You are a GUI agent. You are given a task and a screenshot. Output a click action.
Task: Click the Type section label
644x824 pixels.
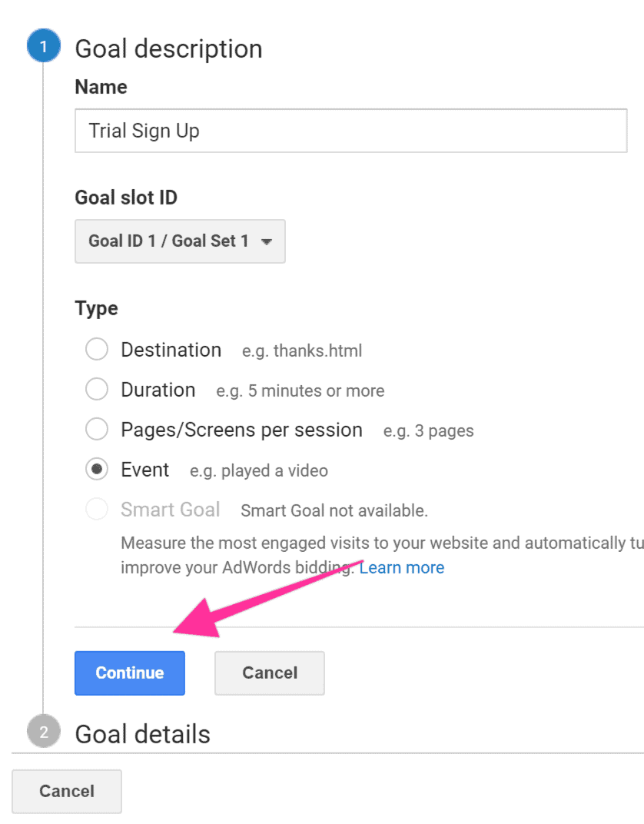click(x=96, y=307)
